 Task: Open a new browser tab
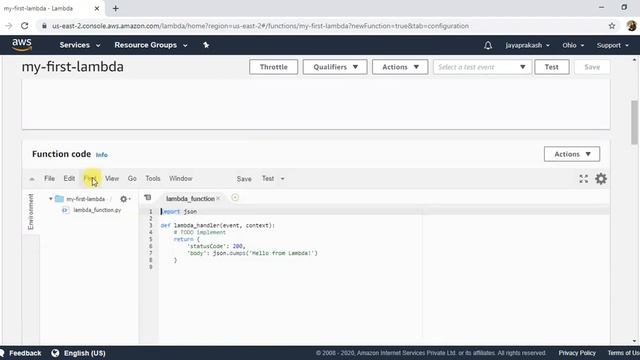click(x=116, y=8)
